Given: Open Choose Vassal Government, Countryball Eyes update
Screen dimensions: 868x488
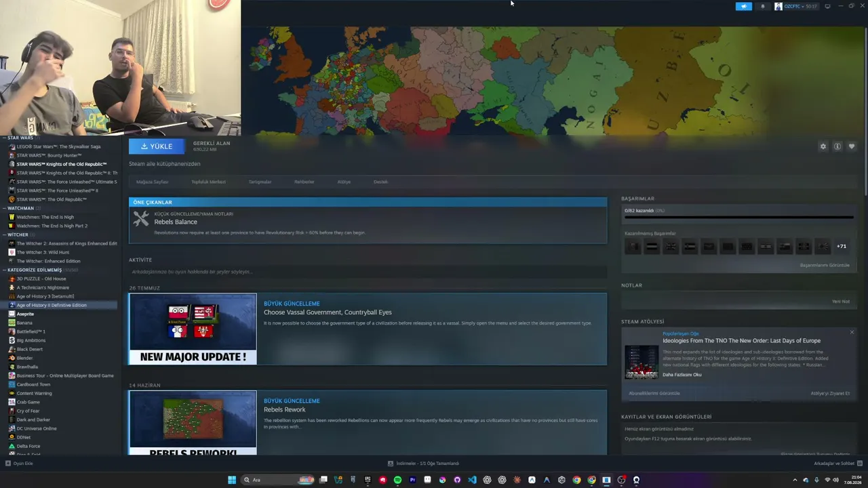Looking at the screenshot, I should (x=328, y=312).
